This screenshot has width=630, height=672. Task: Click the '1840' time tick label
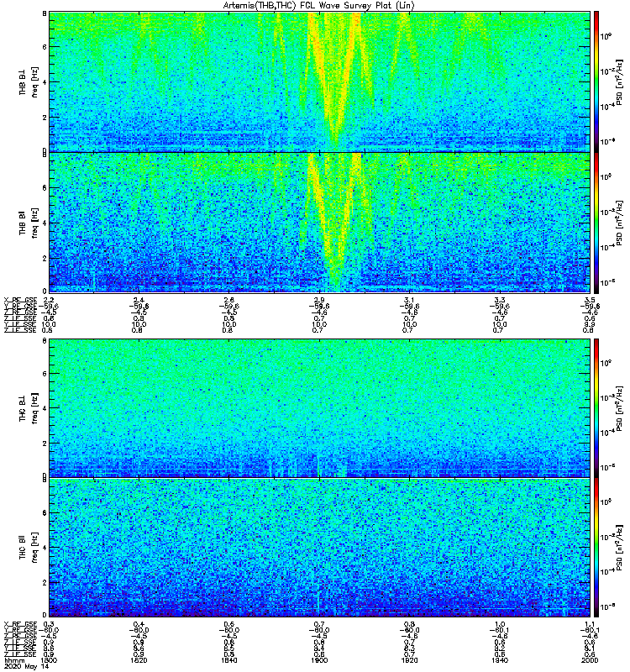228,660
